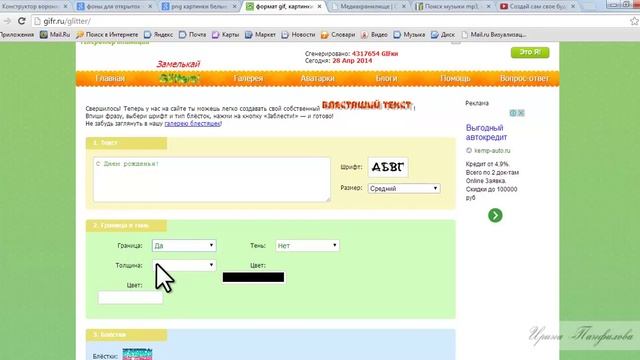This screenshot has width=640, height=360.
Task: Open the Новости bookmark
Action: click(x=298, y=35)
